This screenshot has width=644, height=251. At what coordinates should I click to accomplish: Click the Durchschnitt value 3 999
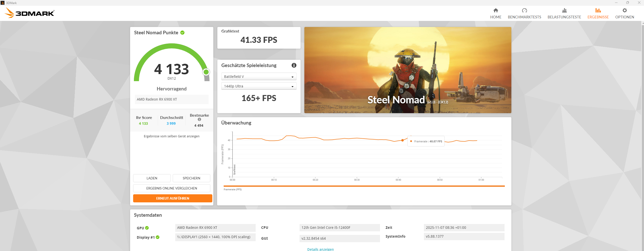171,123
